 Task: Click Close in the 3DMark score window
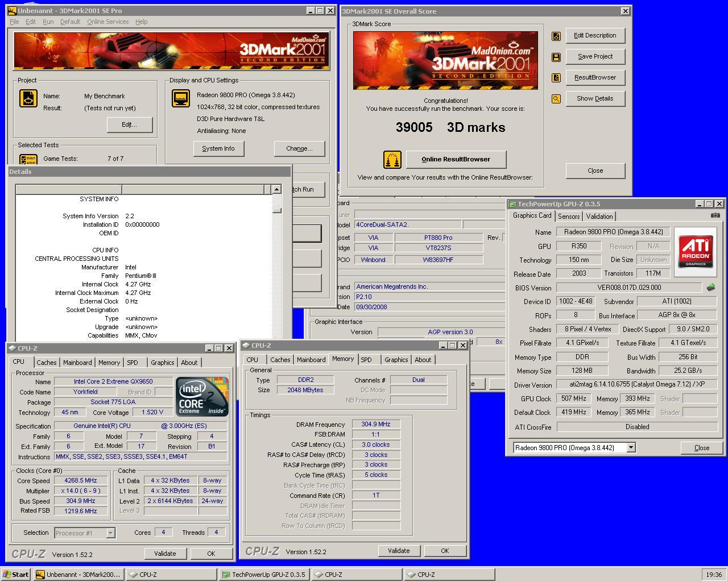tap(595, 171)
